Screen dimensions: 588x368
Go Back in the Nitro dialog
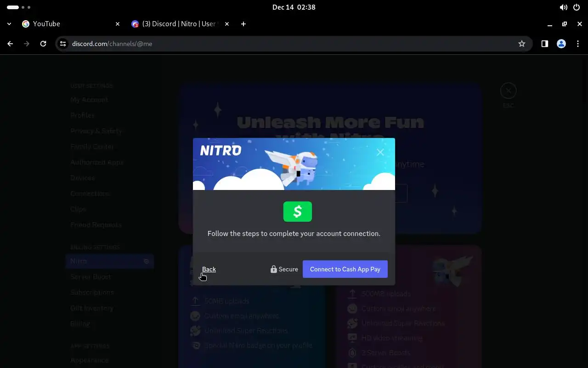pyautogui.click(x=209, y=269)
